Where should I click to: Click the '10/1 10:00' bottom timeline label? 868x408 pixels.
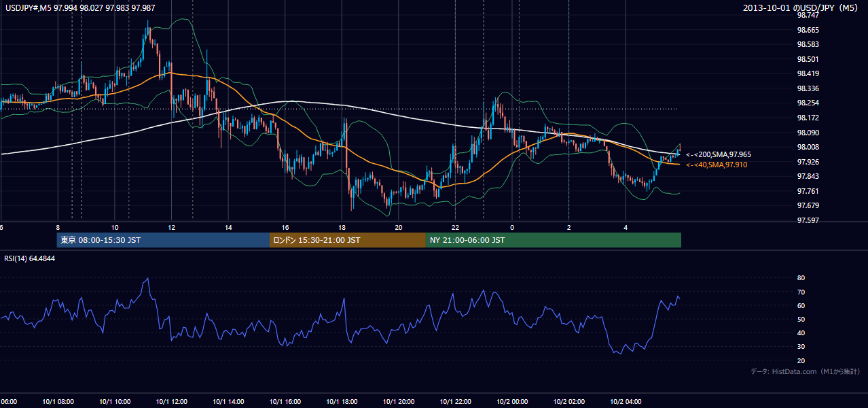115,401
